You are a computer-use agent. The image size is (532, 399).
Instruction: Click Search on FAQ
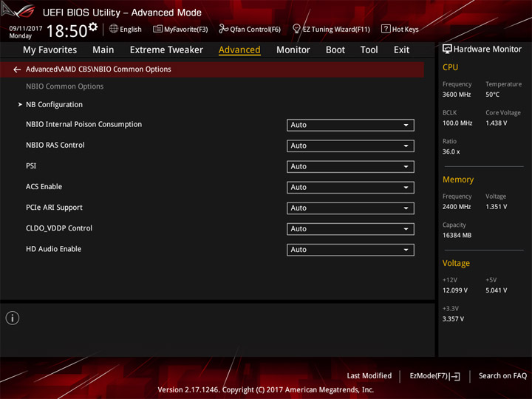(502, 375)
